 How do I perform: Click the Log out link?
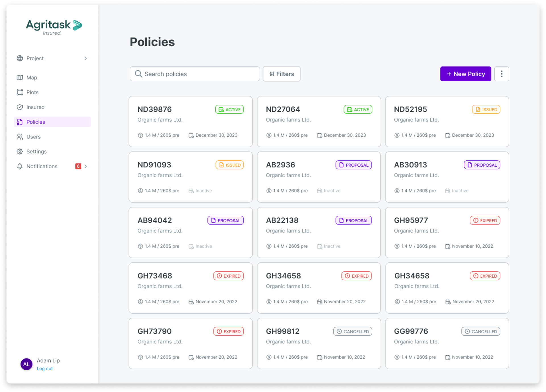tap(45, 369)
